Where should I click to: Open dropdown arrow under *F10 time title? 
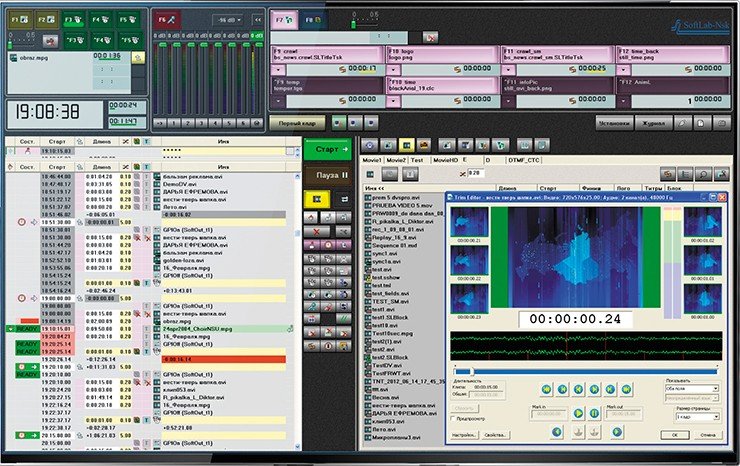(x=393, y=101)
